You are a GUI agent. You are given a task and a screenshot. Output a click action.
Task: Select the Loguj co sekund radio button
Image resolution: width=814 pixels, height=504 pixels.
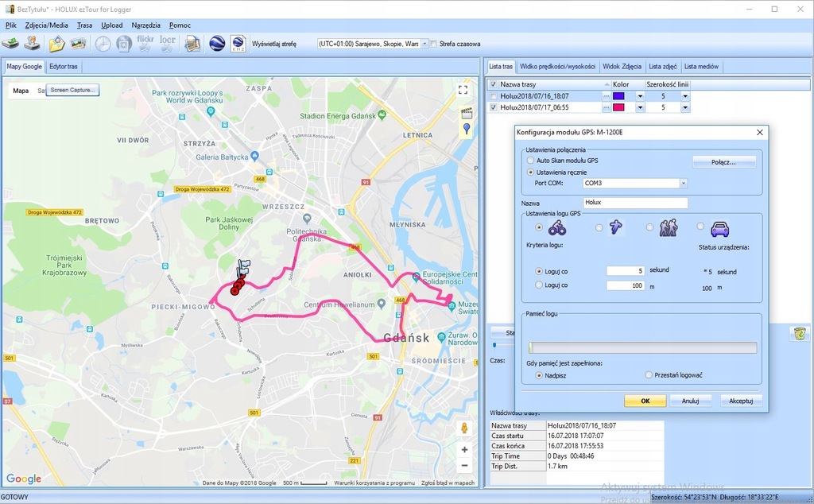click(538, 271)
